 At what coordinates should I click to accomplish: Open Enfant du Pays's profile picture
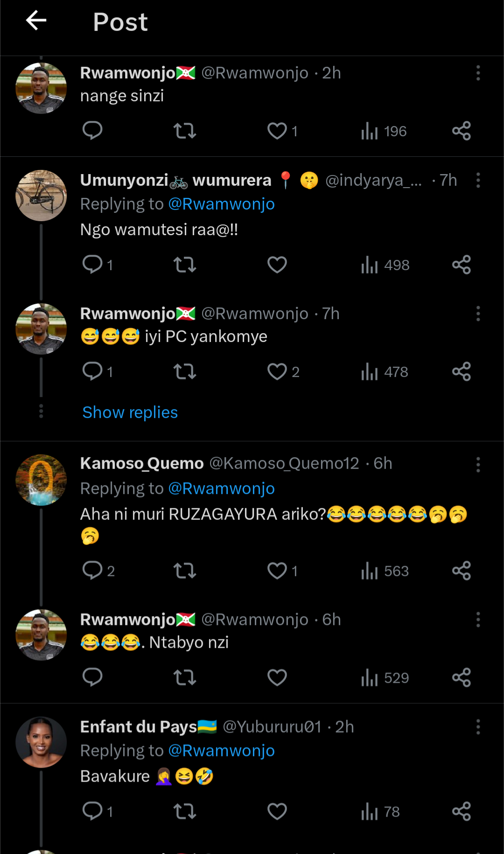pyautogui.click(x=41, y=742)
